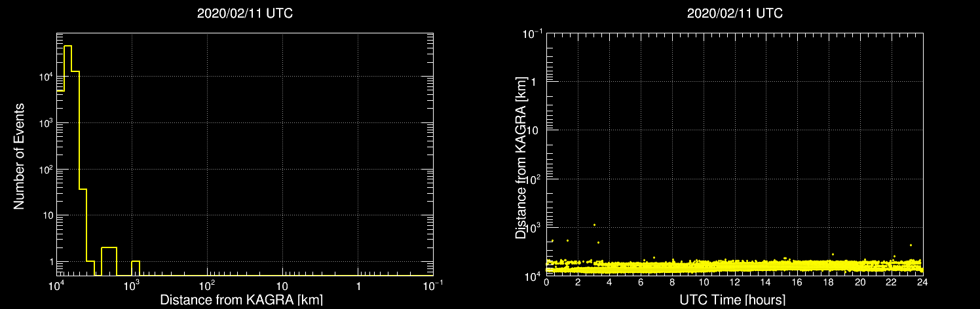Screen dimensions: 980x309
Task: Click the 10^4 tick on Number of Events axis
Action: point(45,78)
